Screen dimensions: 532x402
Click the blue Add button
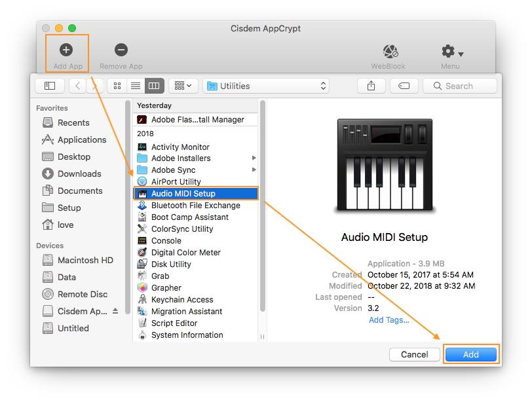(x=471, y=355)
